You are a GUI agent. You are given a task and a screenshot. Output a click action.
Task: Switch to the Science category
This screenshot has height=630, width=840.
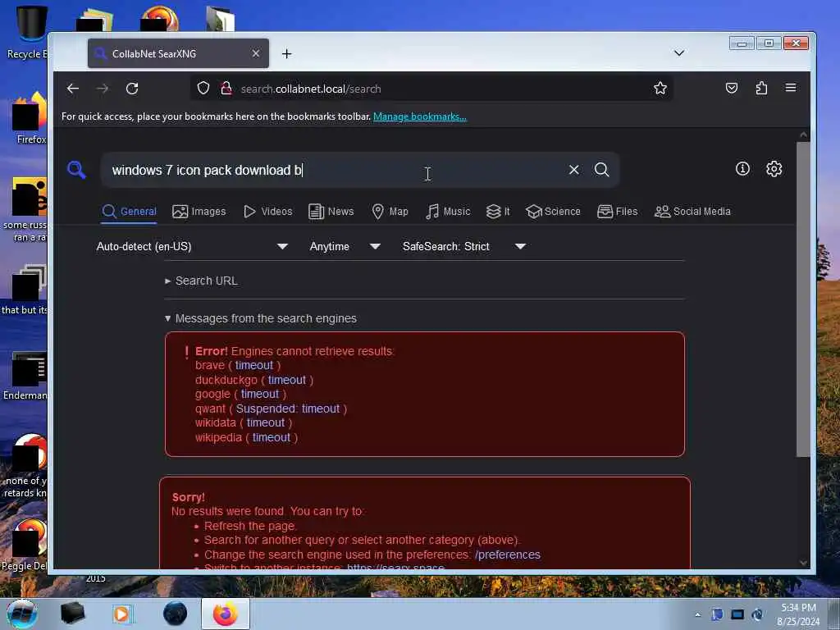(553, 212)
